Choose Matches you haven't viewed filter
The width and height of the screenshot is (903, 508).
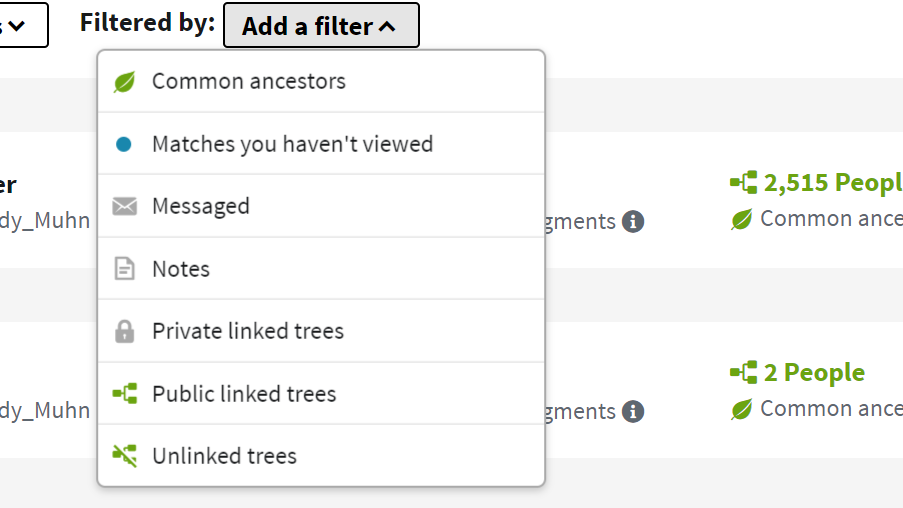point(292,144)
